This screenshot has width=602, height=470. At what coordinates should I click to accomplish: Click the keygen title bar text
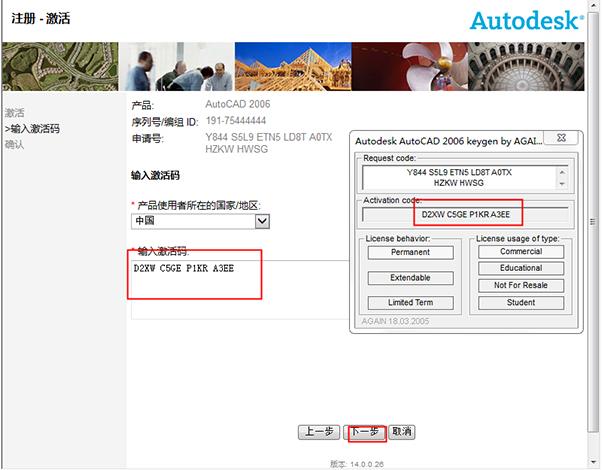tap(448, 141)
